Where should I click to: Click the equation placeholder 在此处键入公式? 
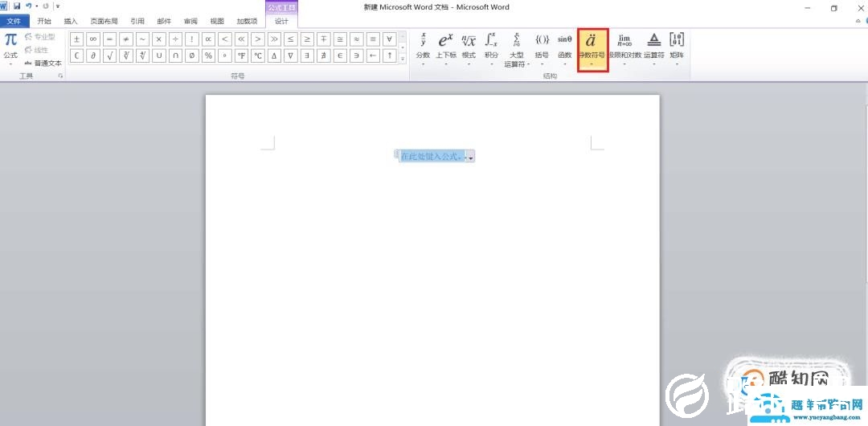click(x=432, y=157)
